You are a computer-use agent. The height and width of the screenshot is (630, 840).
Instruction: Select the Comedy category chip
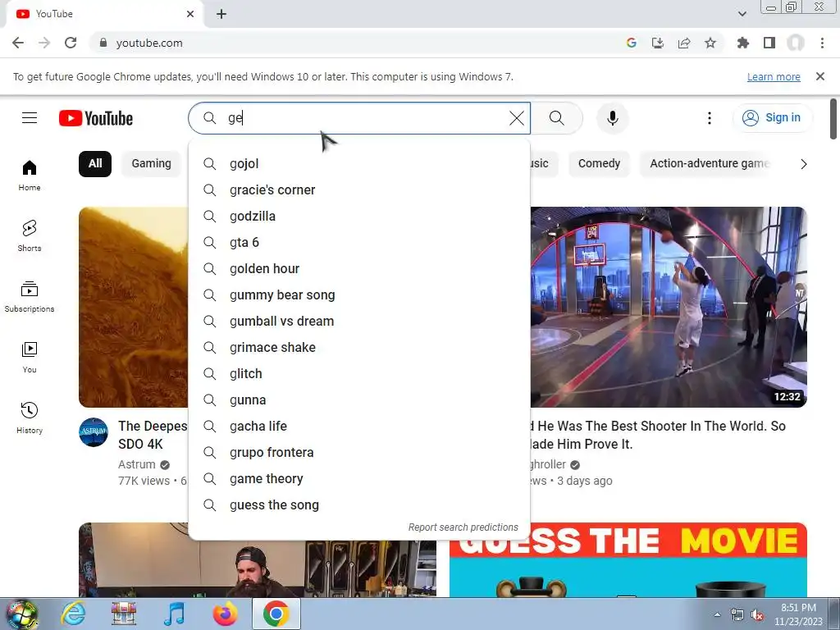(x=599, y=163)
